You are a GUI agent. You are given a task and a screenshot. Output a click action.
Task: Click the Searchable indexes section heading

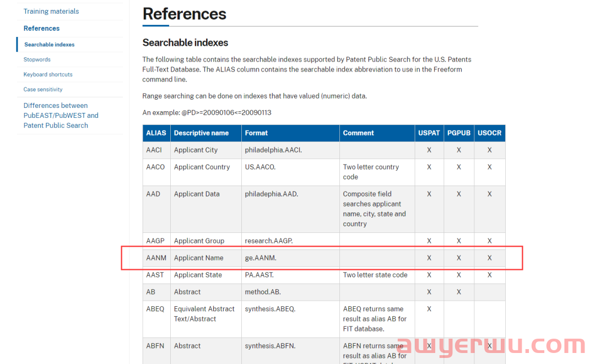(185, 43)
